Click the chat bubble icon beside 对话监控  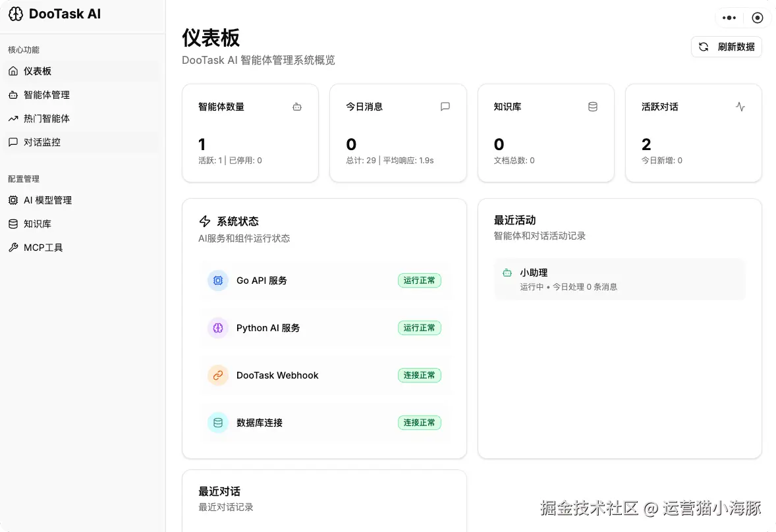[x=13, y=142]
